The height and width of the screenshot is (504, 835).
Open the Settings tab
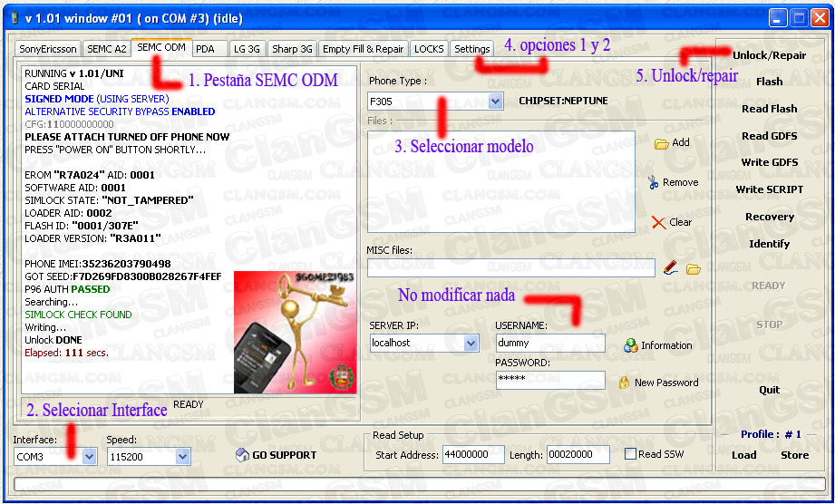[x=471, y=49]
